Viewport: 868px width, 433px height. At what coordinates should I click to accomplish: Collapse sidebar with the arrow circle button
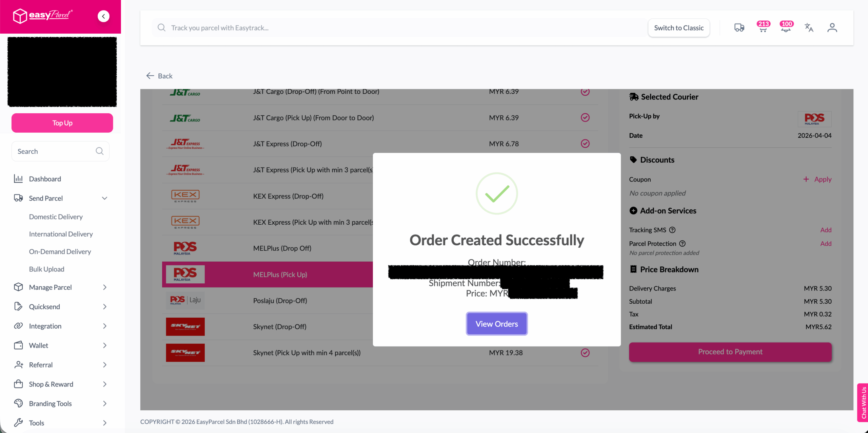click(103, 16)
